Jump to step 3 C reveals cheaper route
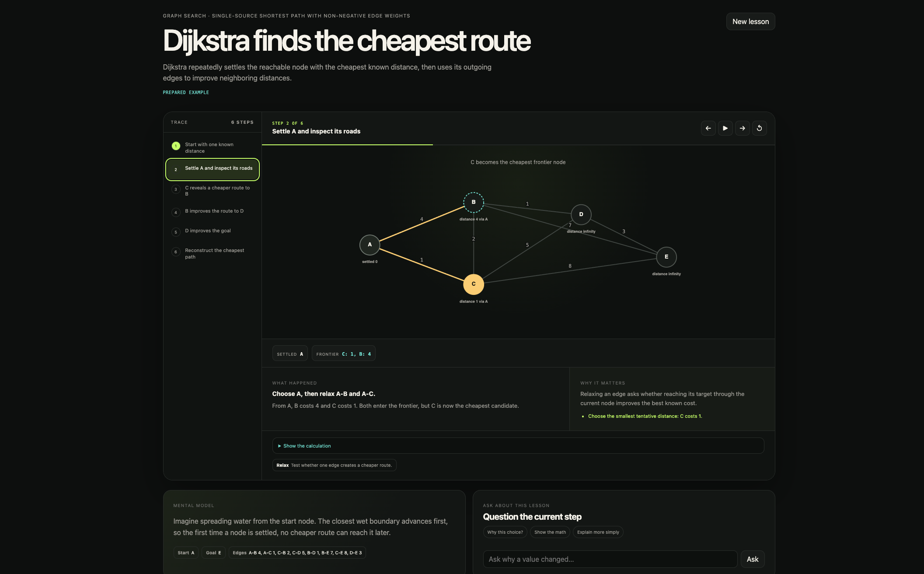 (x=213, y=191)
